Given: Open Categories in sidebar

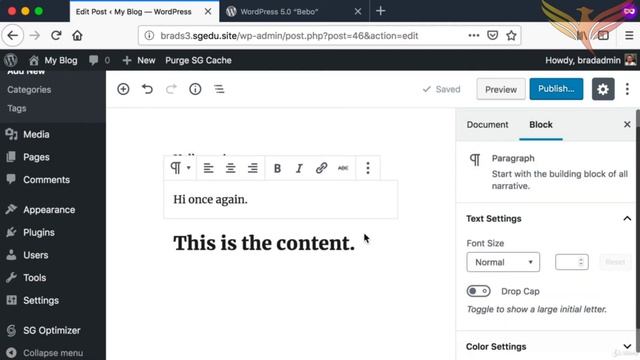Looking at the screenshot, I should tap(29, 90).
